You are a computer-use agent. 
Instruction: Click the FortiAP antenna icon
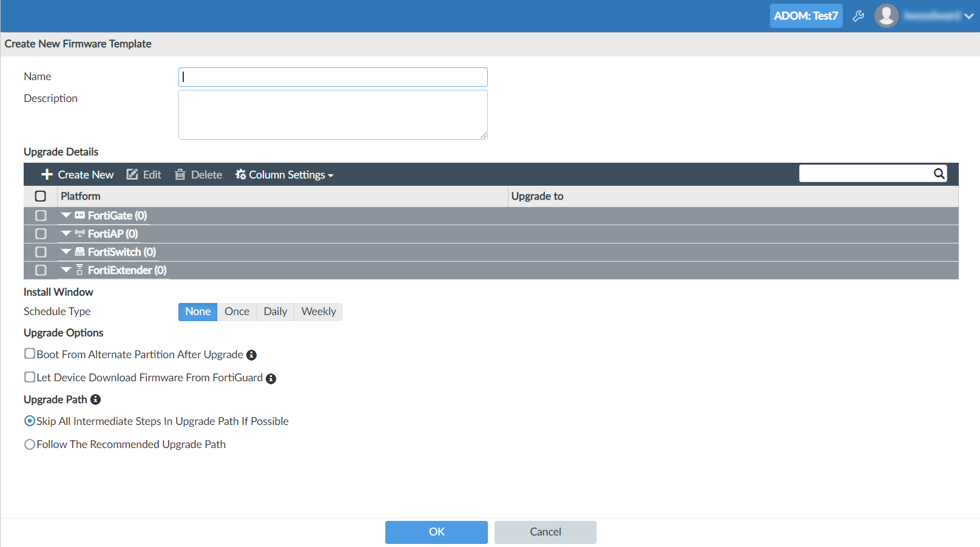80,233
